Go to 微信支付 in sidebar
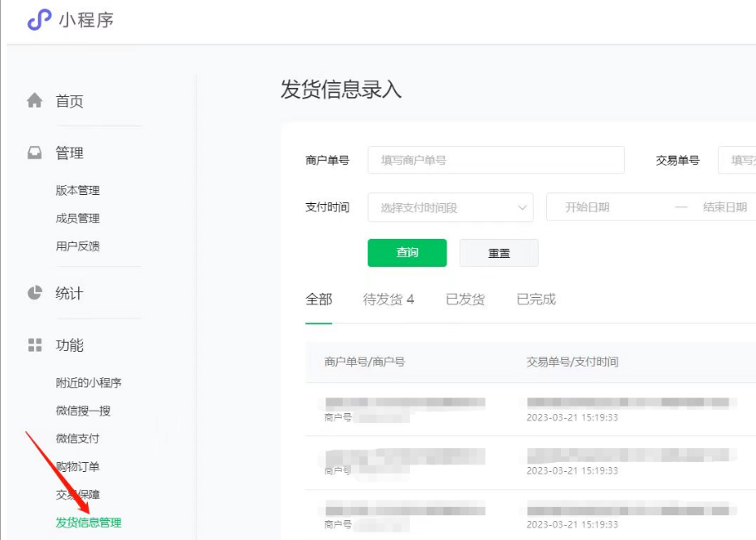 tap(78, 439)
